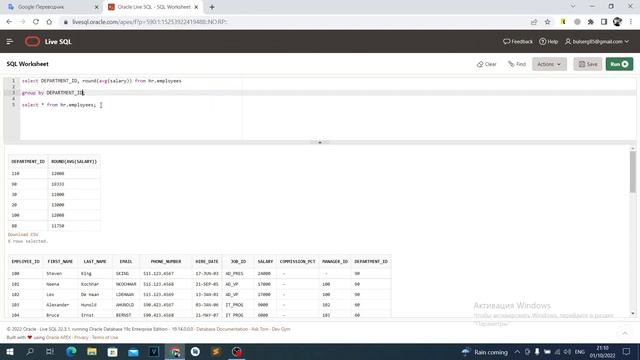Go to the browser home page
The height and width of the screenshot is (360, 640).
pyautogui.click(x=49, y=22)
